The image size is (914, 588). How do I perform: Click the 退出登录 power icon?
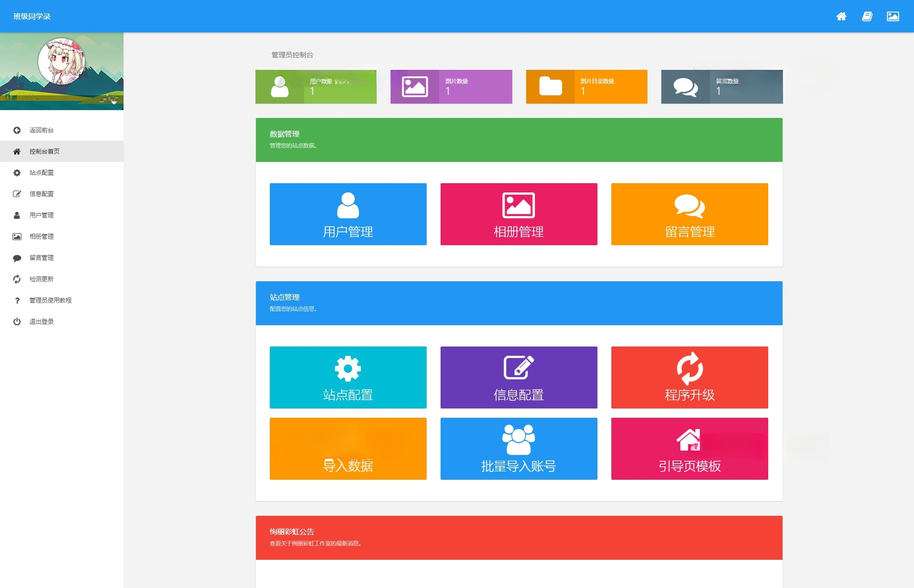click(17, 322)
